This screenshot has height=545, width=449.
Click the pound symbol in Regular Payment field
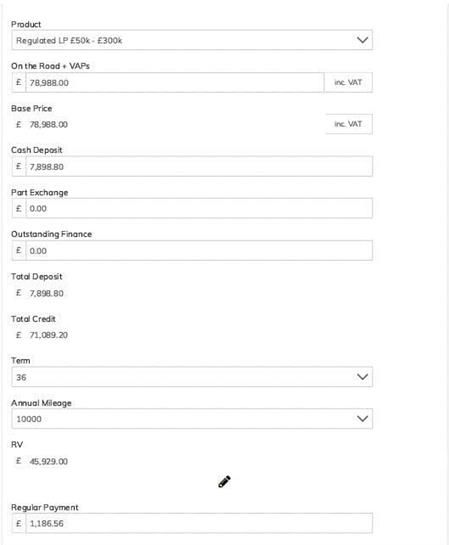19,523
